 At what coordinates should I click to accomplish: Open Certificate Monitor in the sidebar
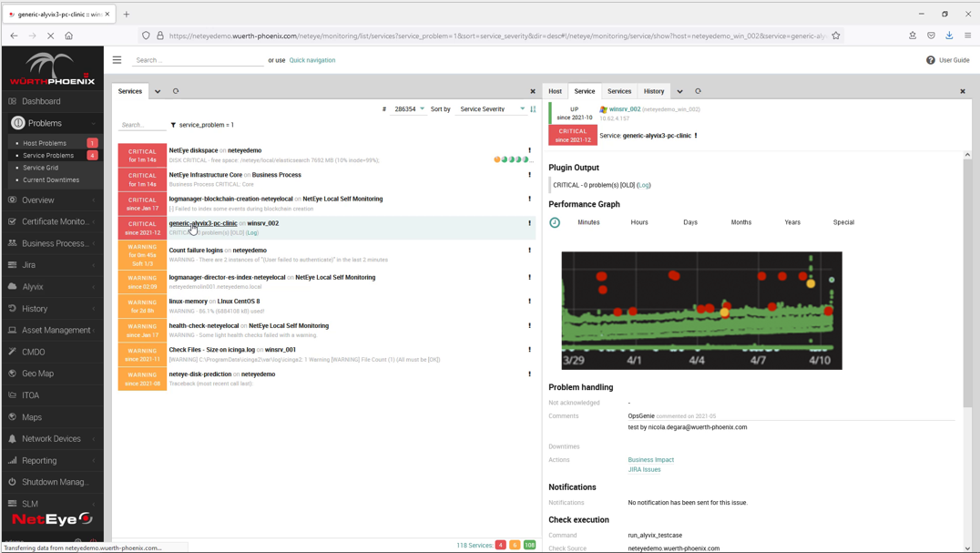pyautogui.click(x=54, y=221)
